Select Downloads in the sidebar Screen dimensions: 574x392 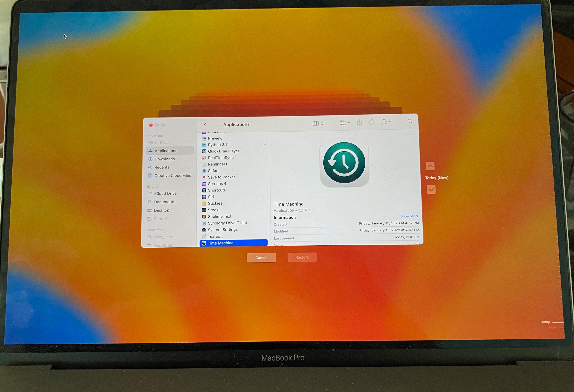165,159
